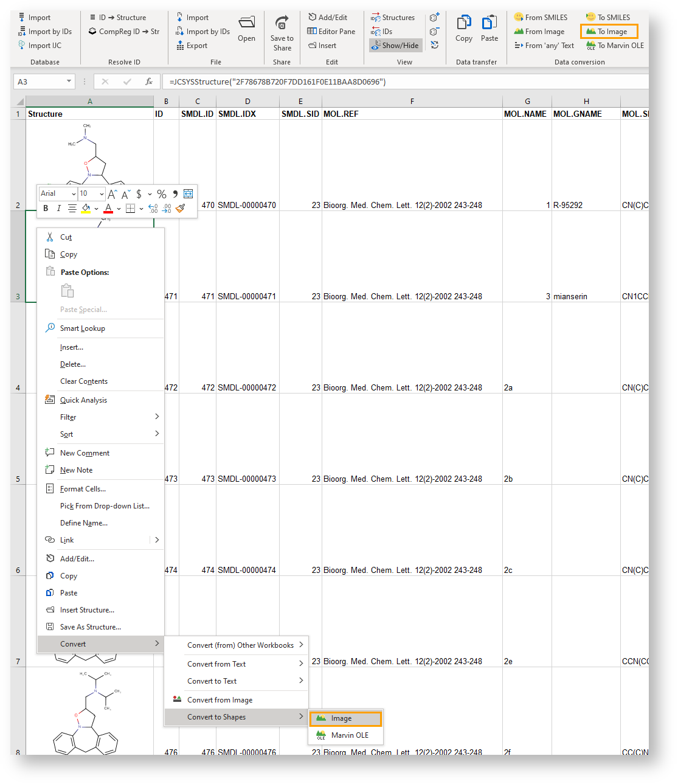Click the To Image ribbon button
This screenshot has width=678, height=784.
pos(608,32)
